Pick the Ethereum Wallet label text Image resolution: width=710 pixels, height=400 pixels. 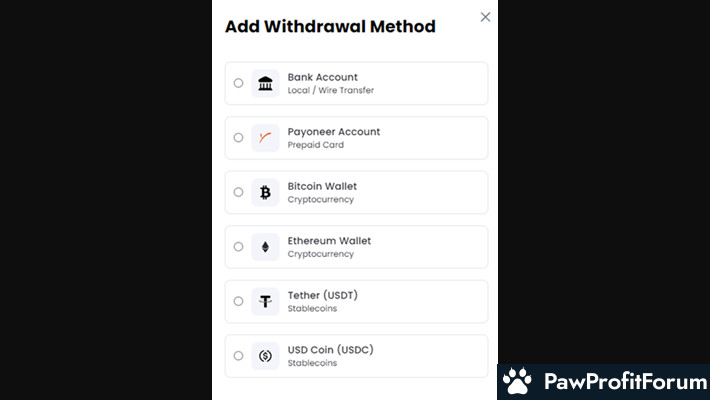329,241
